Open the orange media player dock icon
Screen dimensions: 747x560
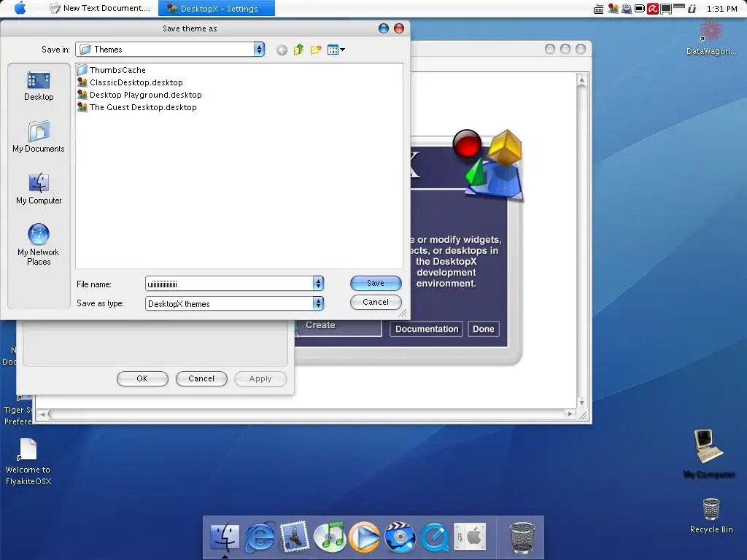(365, 537)
